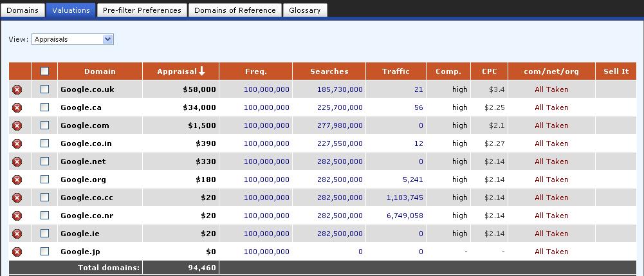Viewport: 644px width, 276px height.
Task: Remove Google.jp with its red X icon
Action: (x=17, y=252)
